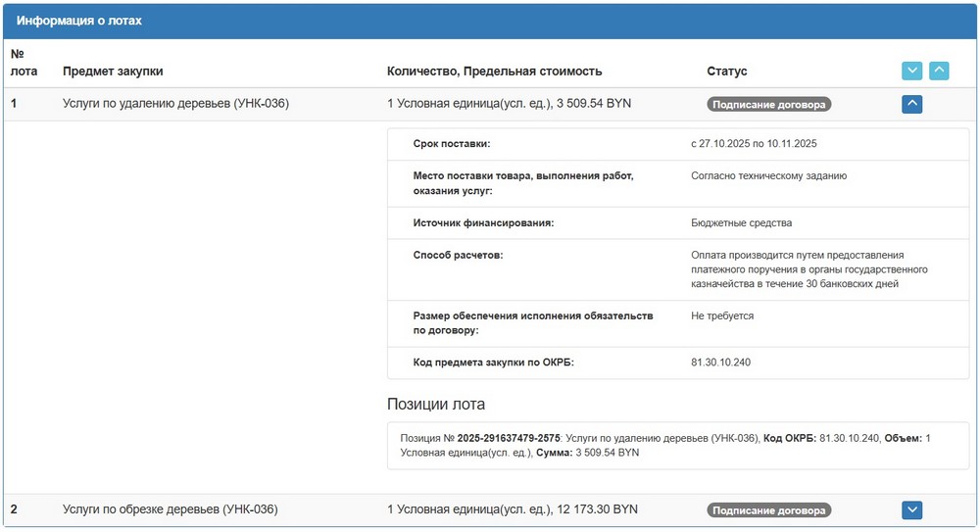Click the 'Позиции лота' section heading
Image resolution: width=980 pixels, height=532 pixels.
coord(435,404)
